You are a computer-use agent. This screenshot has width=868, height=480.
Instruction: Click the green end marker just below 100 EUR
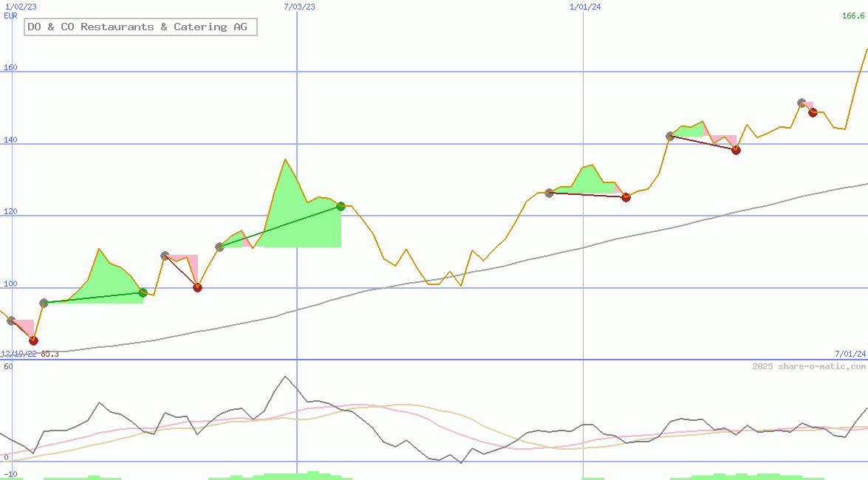143,293
